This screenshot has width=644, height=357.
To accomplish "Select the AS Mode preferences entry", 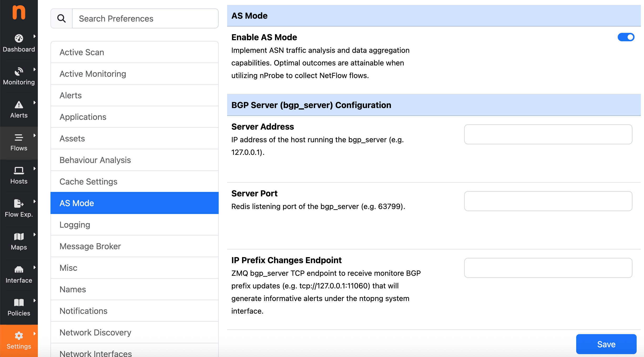I will coord(135,203).
